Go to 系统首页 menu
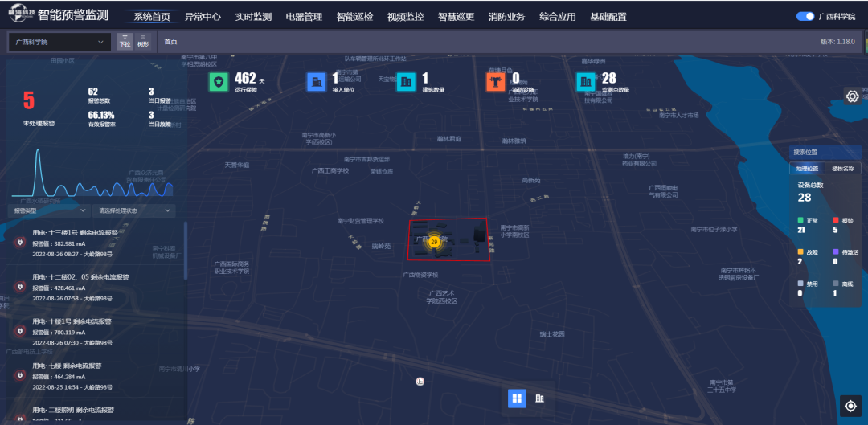 point(152,17)
